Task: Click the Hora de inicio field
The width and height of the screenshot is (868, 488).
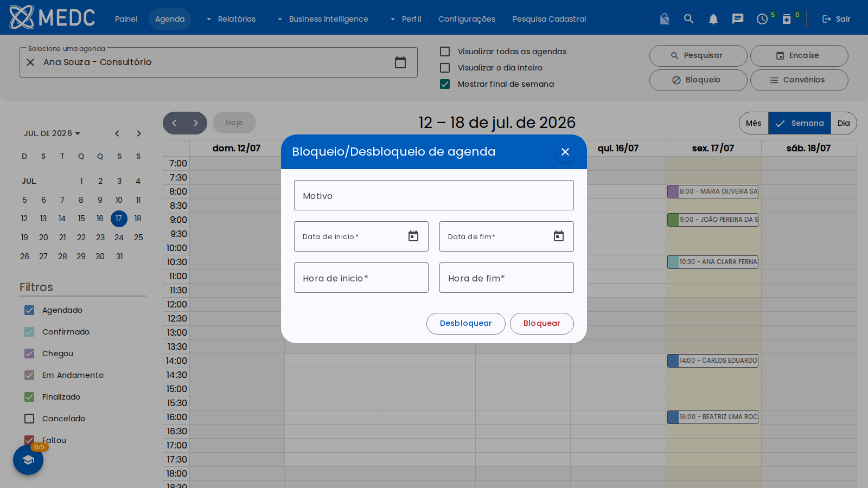Action: (x=361, y=278)
